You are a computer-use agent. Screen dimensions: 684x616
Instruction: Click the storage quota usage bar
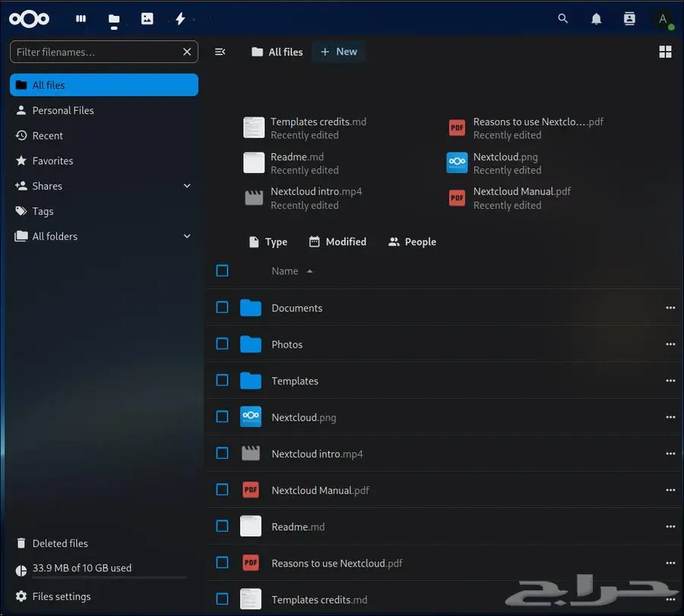pos(109,577)
